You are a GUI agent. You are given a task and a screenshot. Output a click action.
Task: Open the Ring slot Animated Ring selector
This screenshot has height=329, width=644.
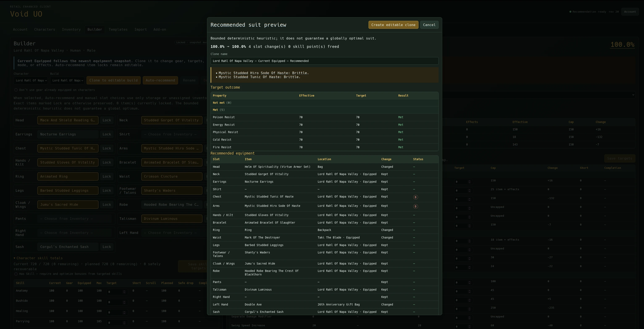tap(68, 177)
